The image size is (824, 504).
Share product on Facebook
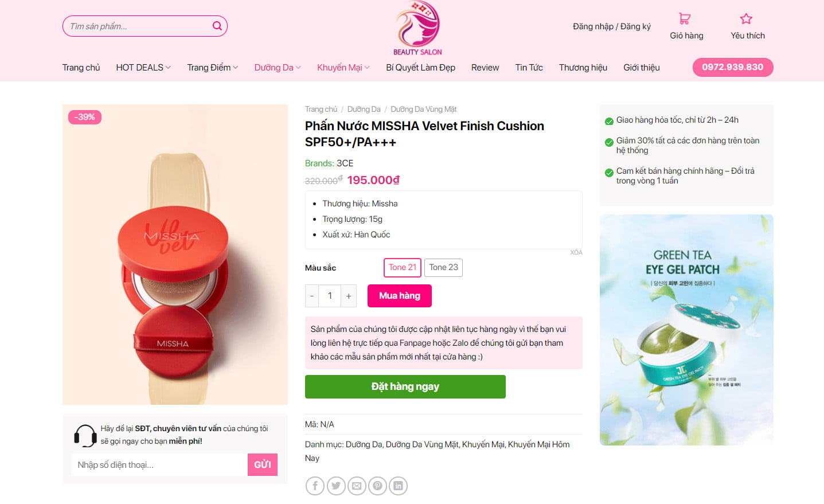point(315,486)
